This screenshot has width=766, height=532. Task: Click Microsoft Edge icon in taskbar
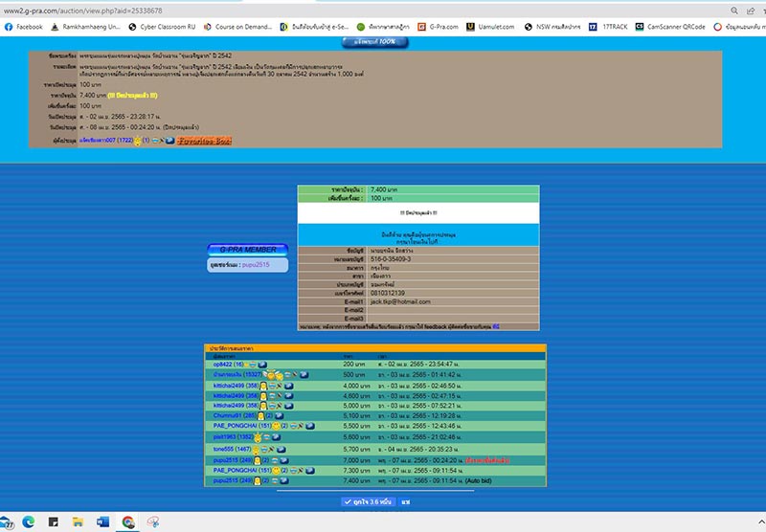coord(28,521)
